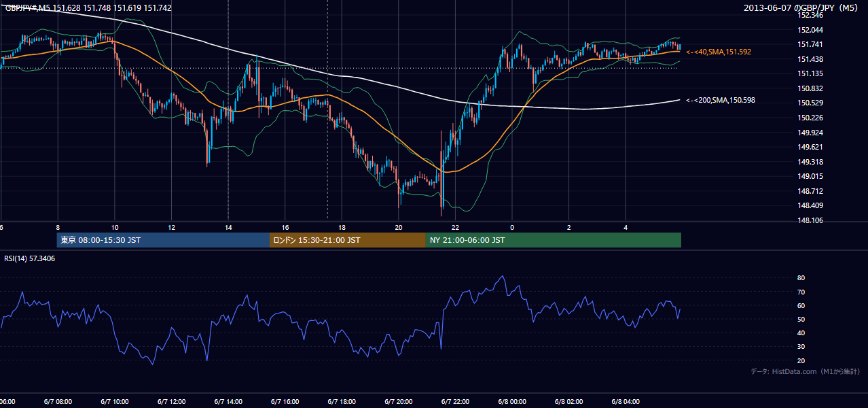Click the 6/7 08:00 date label
Screen dimensions: 868x408
[58, 402]
